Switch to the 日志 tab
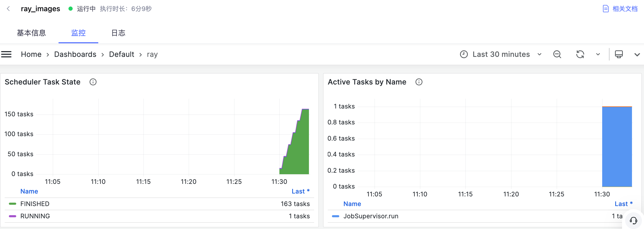This screenshot has height=229, width=644. click(x=118, y=33)
